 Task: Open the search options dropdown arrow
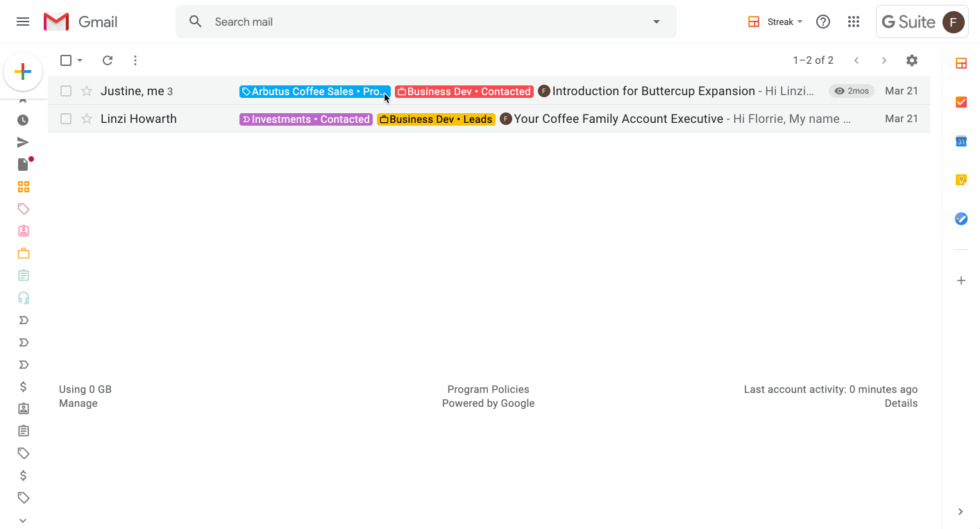click(x=656, y=22)
